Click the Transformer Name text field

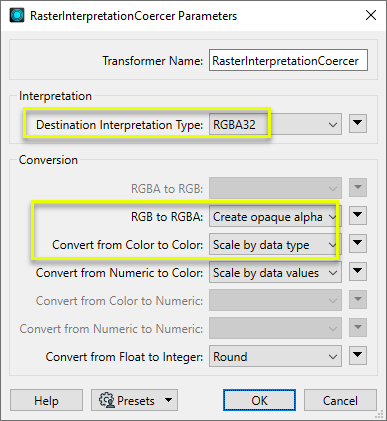point(288,60)
